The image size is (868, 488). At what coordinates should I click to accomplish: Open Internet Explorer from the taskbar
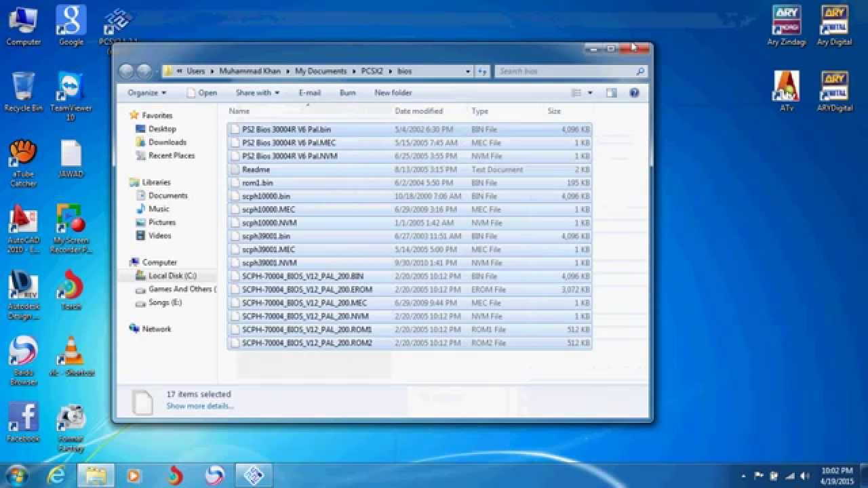(x=56, y=476)
